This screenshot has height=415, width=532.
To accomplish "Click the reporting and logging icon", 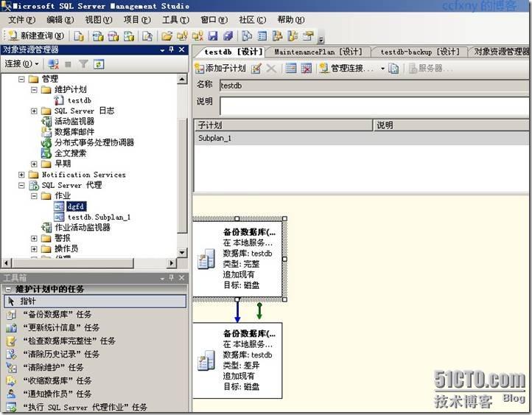I will click(x=393, y=69).
